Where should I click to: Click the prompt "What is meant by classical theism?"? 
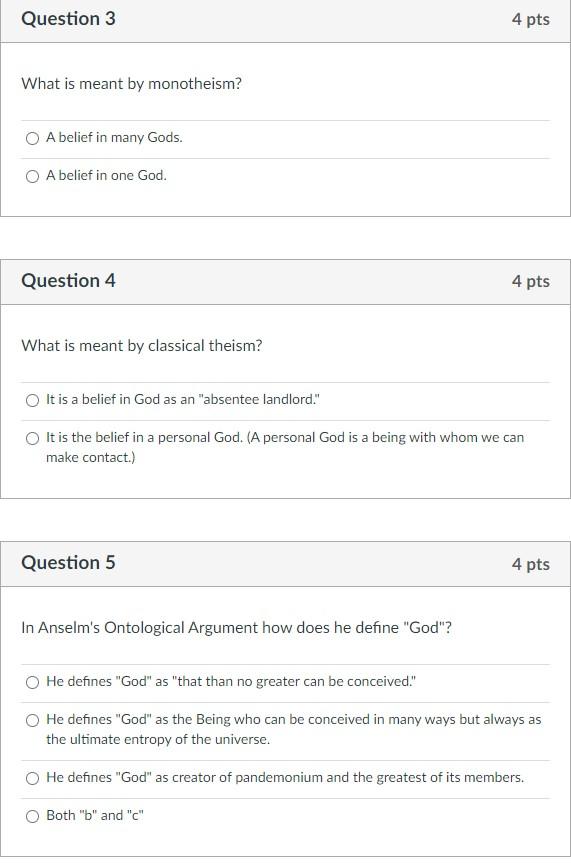click(142, 346)
